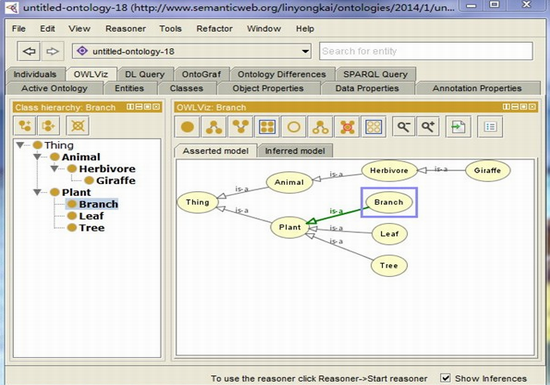Collapse the Plant tree node
This screenshot has width=550, height=385.
[37, 192]
